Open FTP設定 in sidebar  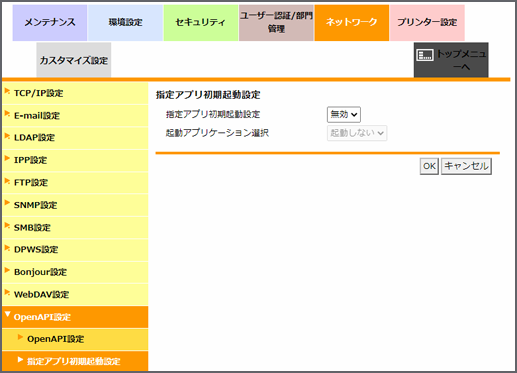75,183
